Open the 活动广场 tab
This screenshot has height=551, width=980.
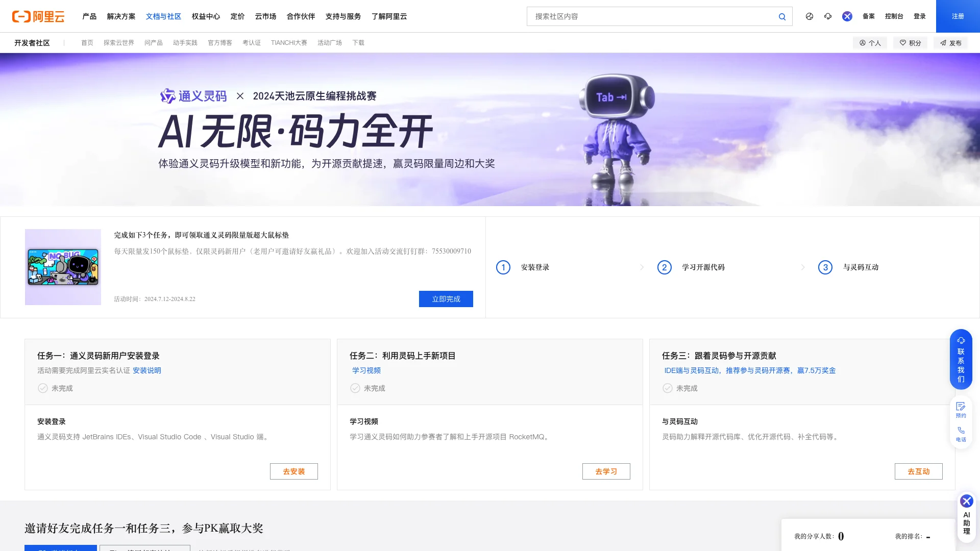pyautogui.click(x=330, y=43)
